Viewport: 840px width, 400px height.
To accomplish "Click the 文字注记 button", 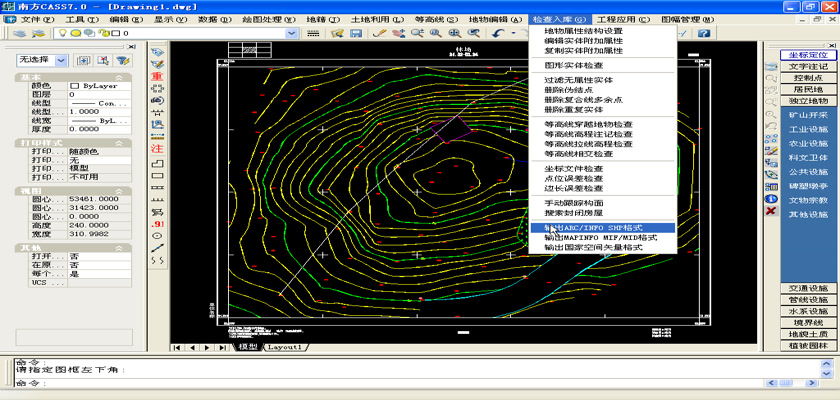I will coord(808,66).
